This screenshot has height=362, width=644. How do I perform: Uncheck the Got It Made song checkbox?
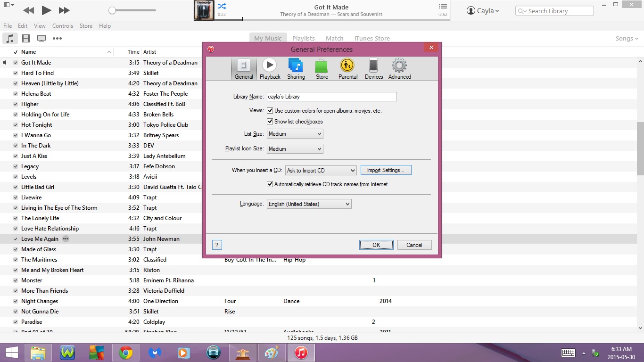(16, 63)
